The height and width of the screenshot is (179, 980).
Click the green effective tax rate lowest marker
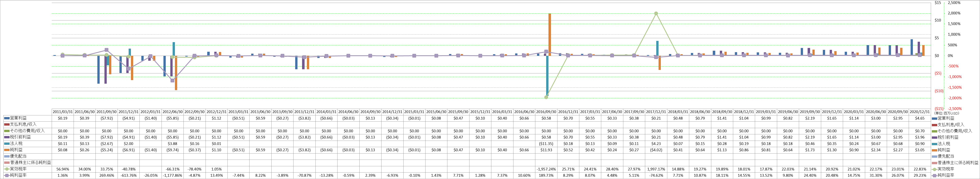(546, 97)
